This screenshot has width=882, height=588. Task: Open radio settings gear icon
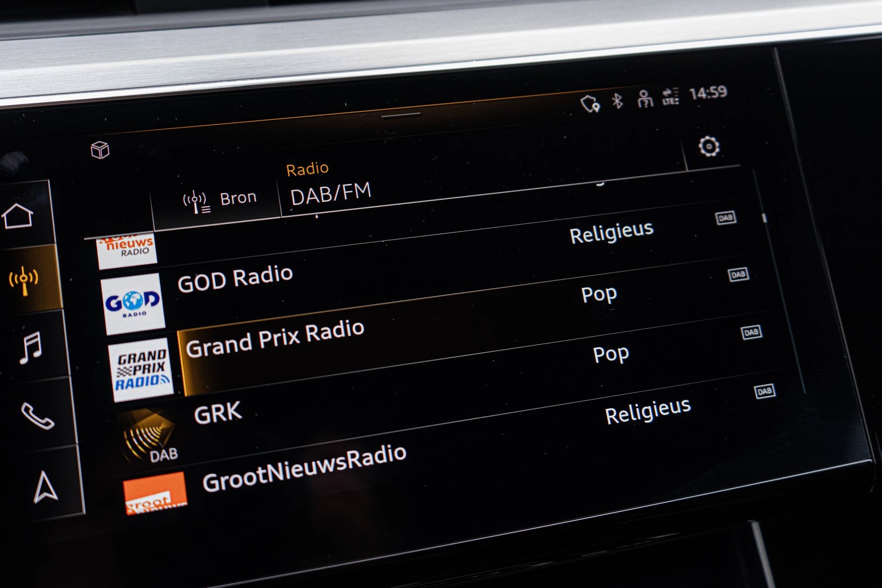click(x=709, y=147)
